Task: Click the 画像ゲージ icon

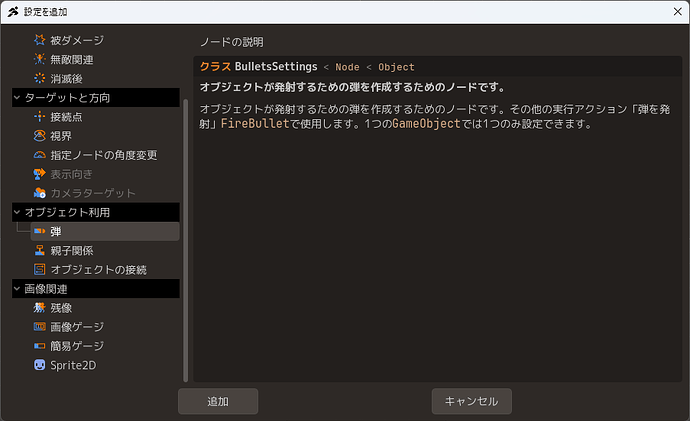Action: click(40, 326)
